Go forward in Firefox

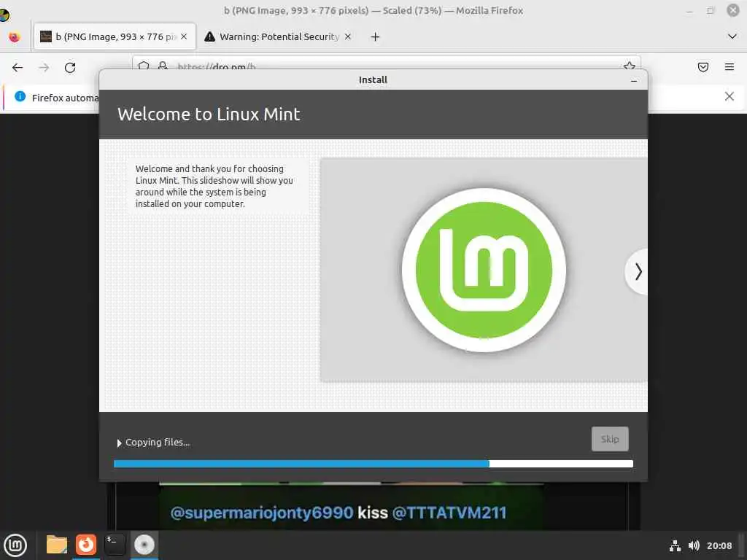click(44, 68)
